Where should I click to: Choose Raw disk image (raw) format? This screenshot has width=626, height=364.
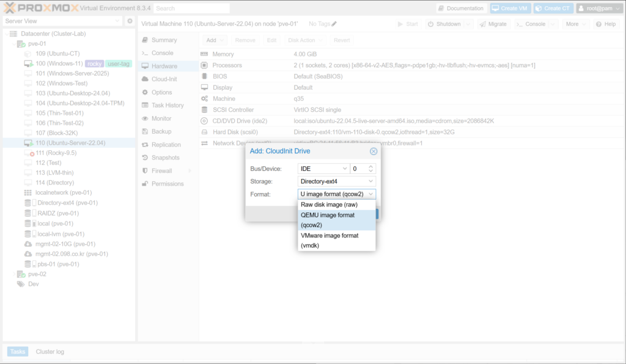pos(329,205)
